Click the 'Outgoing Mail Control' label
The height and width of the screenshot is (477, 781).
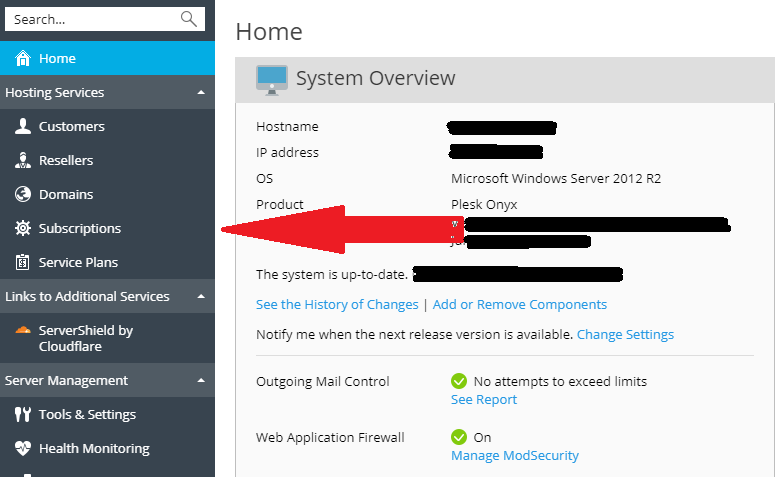point(323,381)
